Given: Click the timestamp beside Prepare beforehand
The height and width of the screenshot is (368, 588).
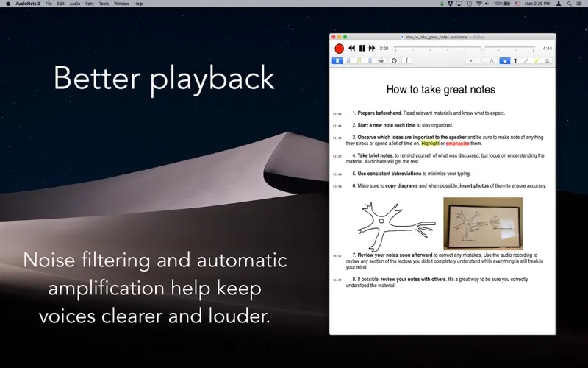Looking at the screenshot, I should (x=337, y=113).
